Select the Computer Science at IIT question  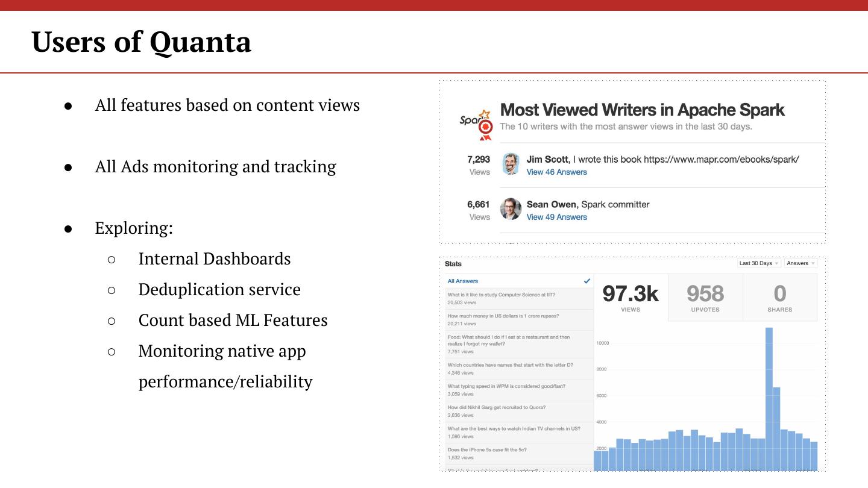click(519, 299)
